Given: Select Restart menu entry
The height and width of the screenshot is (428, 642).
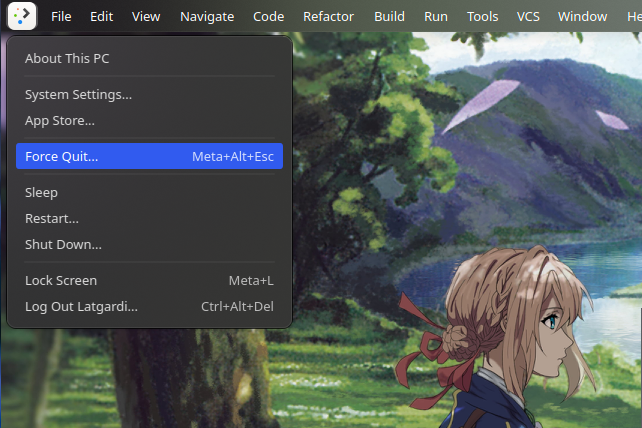Looking at the screenshot, I should (149, 219).
